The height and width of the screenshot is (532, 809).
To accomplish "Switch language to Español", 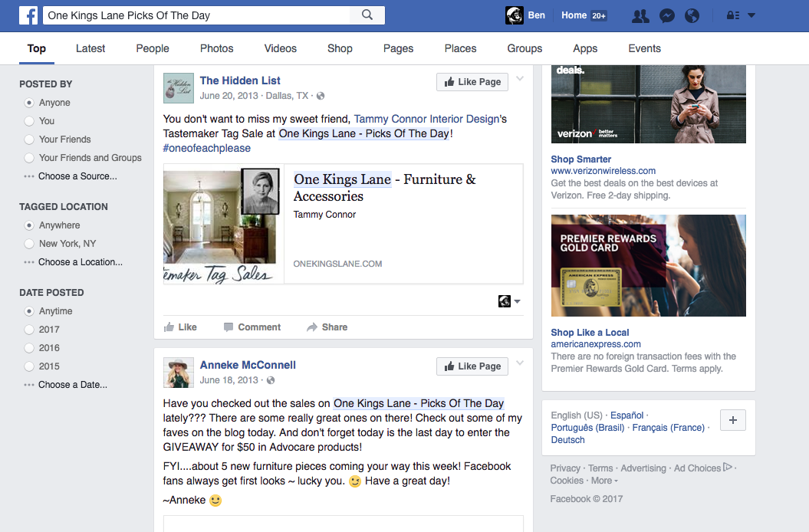I will 626,415.
